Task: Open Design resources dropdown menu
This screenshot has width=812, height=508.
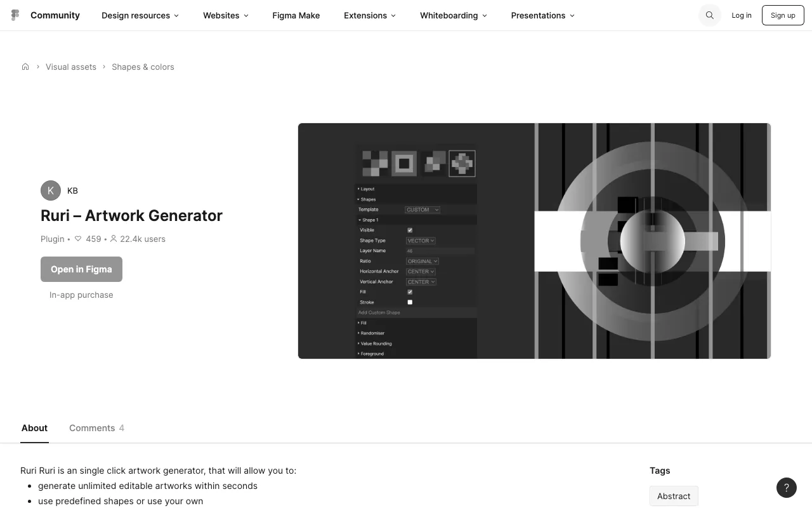Action: coord(140,15)
